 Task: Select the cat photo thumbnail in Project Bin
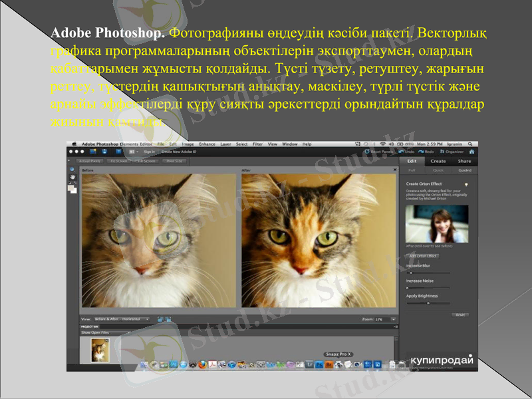tap(99, 349)
